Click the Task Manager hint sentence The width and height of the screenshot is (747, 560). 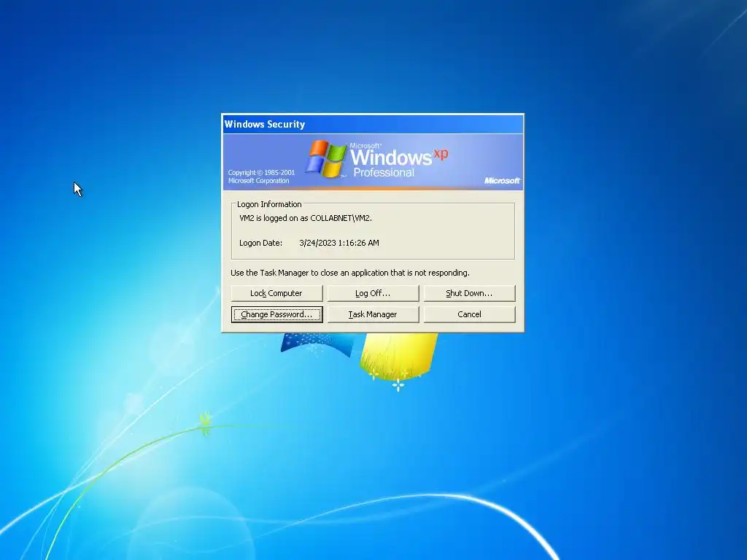click(x=350, y=273)
